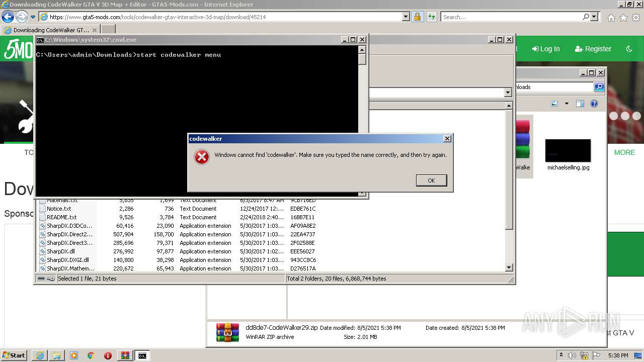Go back in Internet Explorer
The image size is (644, 362).
point(8,17)
